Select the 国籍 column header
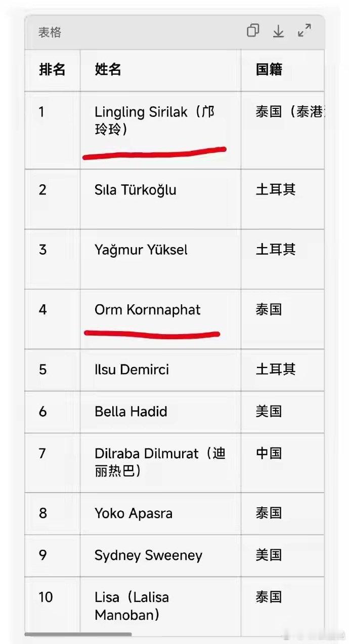The image size is (349, 644). click(282, 70)
